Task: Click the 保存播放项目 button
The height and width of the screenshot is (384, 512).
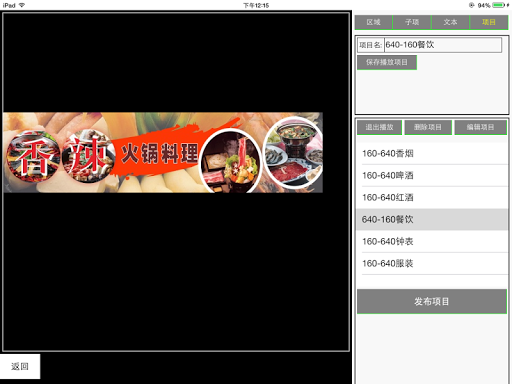Action: click(x=387, y=62)
